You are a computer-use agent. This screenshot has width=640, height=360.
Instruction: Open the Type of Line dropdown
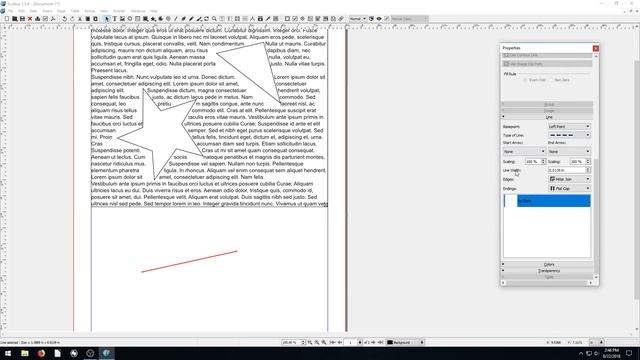point(569,135)
